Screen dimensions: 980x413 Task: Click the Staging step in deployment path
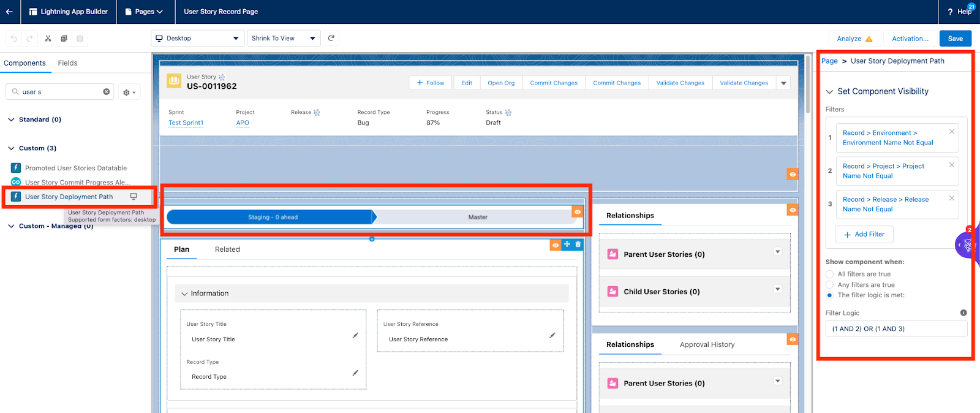coord(272,218)
